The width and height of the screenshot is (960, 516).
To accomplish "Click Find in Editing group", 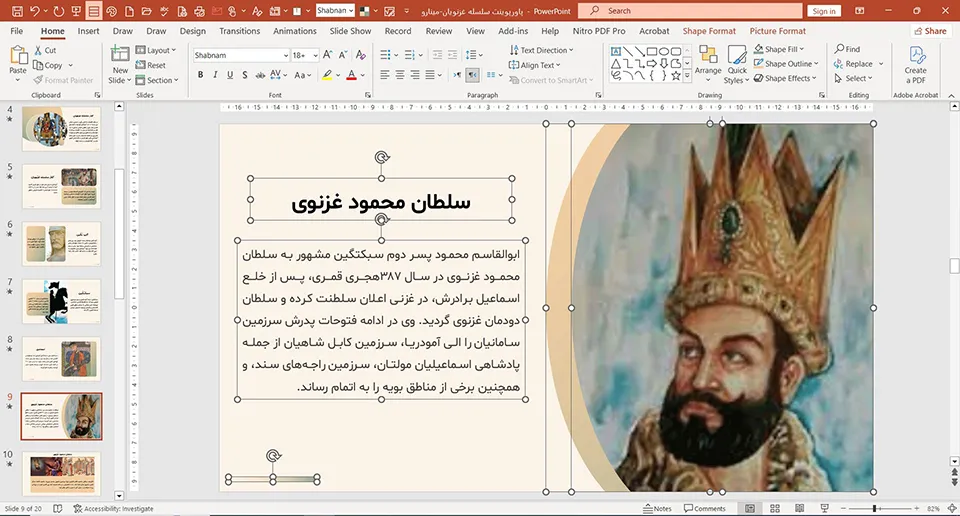I will 847,49.
